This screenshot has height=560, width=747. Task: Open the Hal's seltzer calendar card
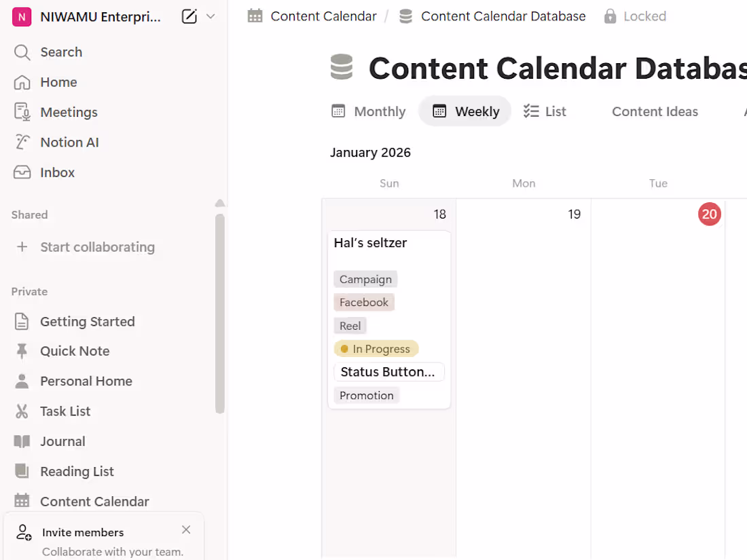(371, 243)
